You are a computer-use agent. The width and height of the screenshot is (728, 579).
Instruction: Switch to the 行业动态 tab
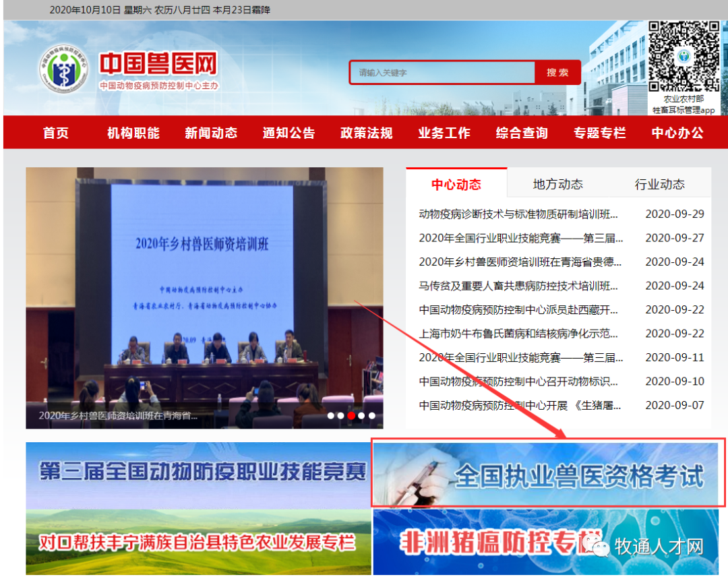[660, 184]
